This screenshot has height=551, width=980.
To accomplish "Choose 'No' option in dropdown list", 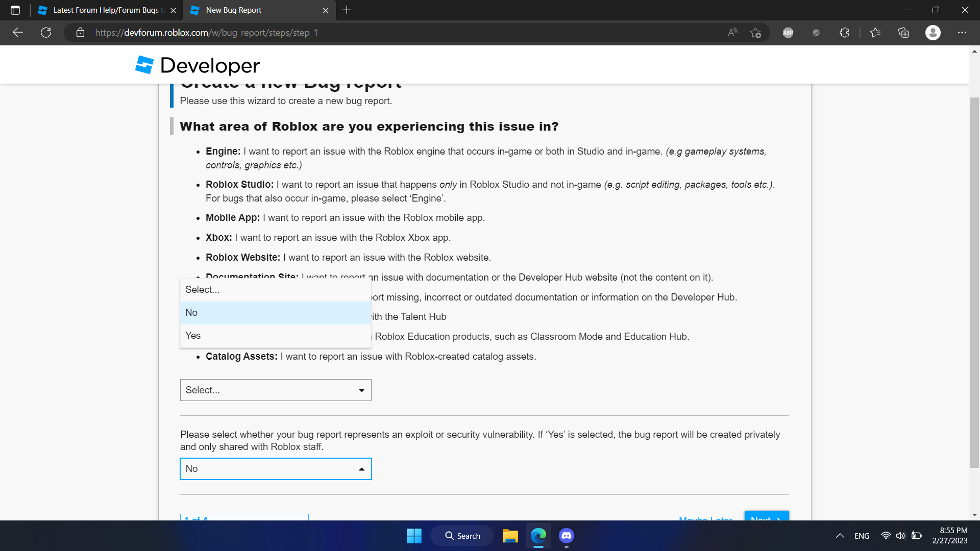I will point(275,313).
